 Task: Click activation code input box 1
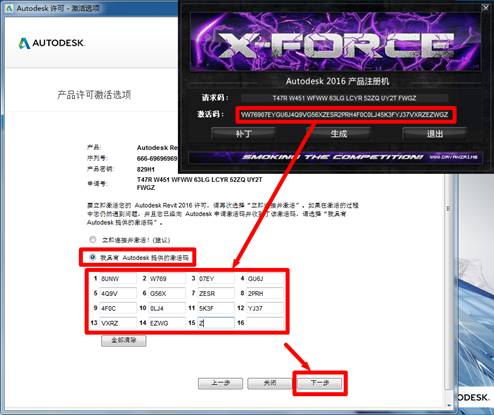(118, 278)
